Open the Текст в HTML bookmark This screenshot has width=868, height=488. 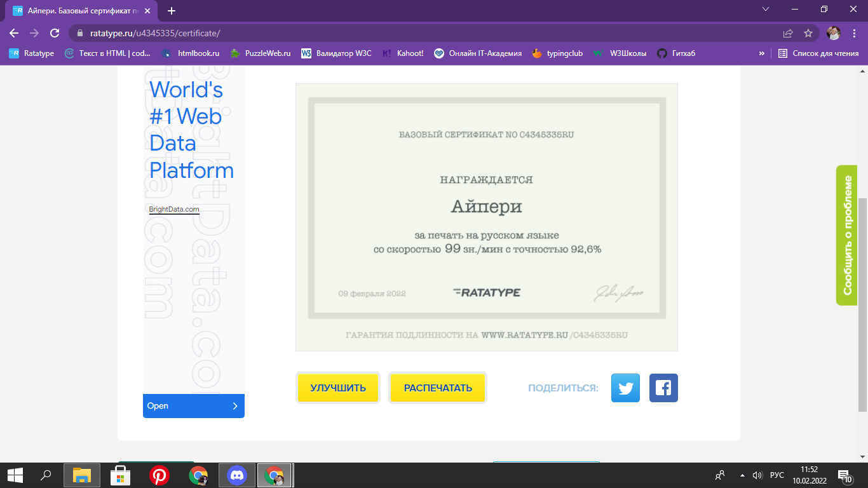click(108, 53)
